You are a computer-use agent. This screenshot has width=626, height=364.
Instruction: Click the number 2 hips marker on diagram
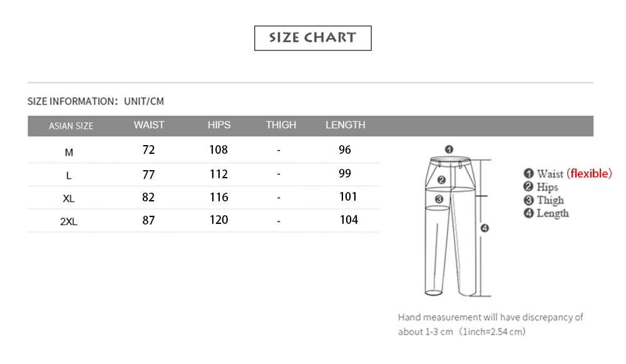click(x=441, y=180)
